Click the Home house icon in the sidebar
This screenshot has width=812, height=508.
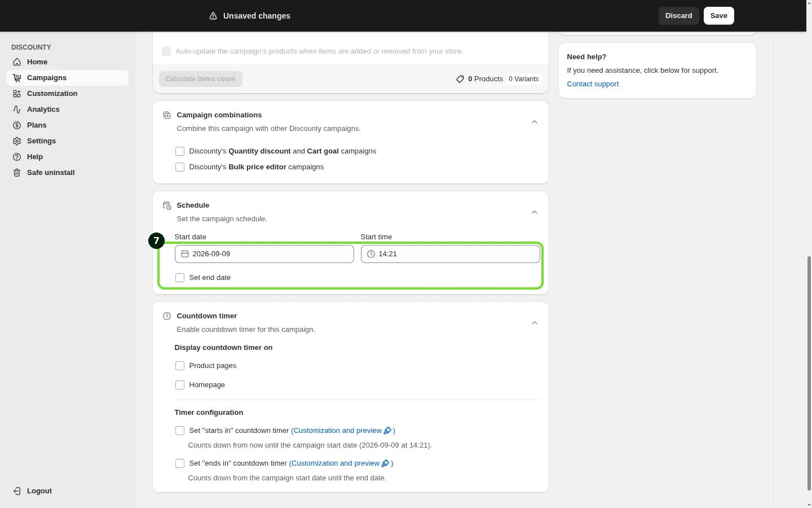[x=17, y=62]
